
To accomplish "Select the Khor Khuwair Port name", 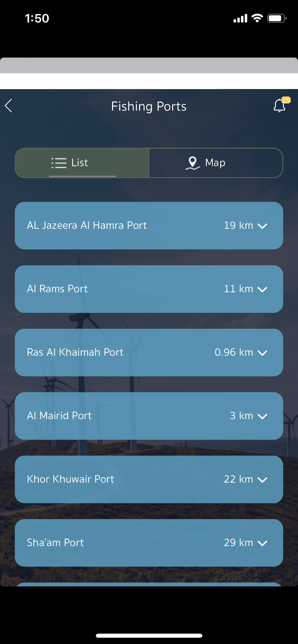I will (x=70, y=479).
